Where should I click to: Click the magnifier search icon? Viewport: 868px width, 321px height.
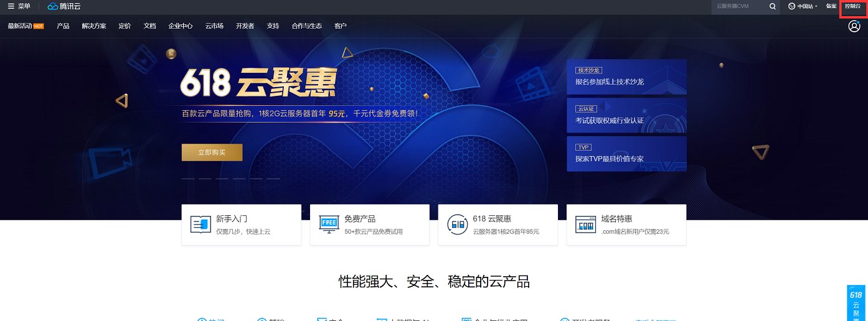point(773,6)
